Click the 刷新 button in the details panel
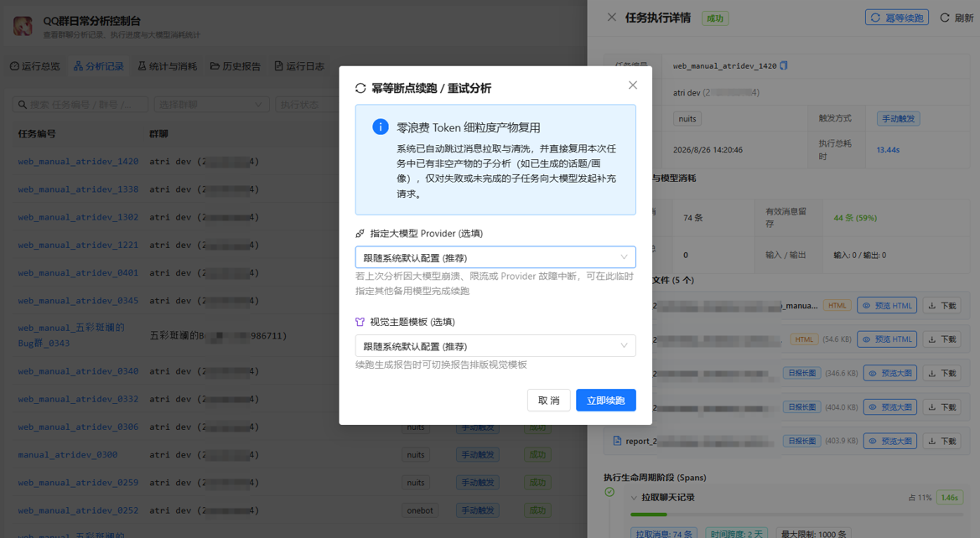980x538 pixels. pyautogui.click(x=957, y=18)
